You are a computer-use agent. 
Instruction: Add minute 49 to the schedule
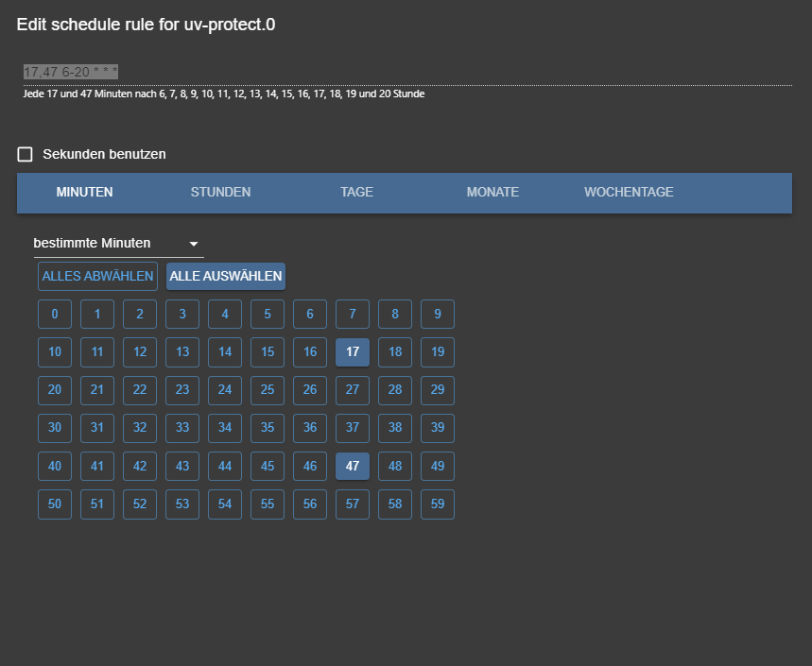[438, 466]
